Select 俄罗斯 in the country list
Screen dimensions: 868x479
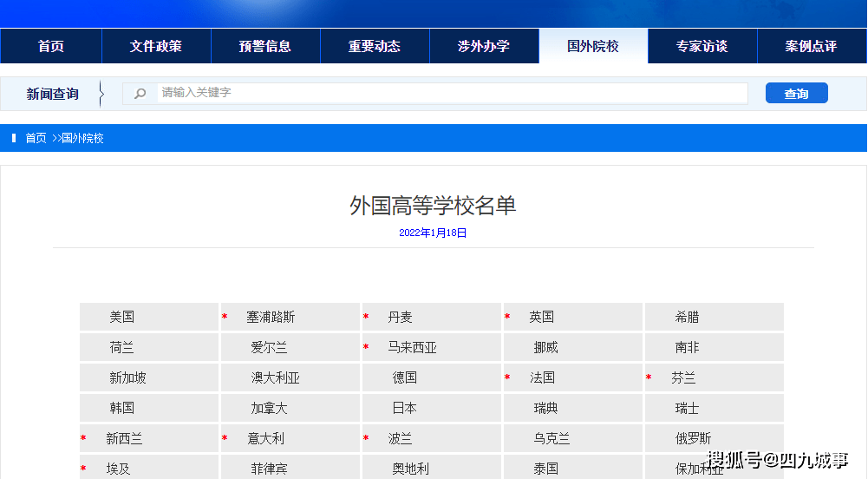(693, 438)
